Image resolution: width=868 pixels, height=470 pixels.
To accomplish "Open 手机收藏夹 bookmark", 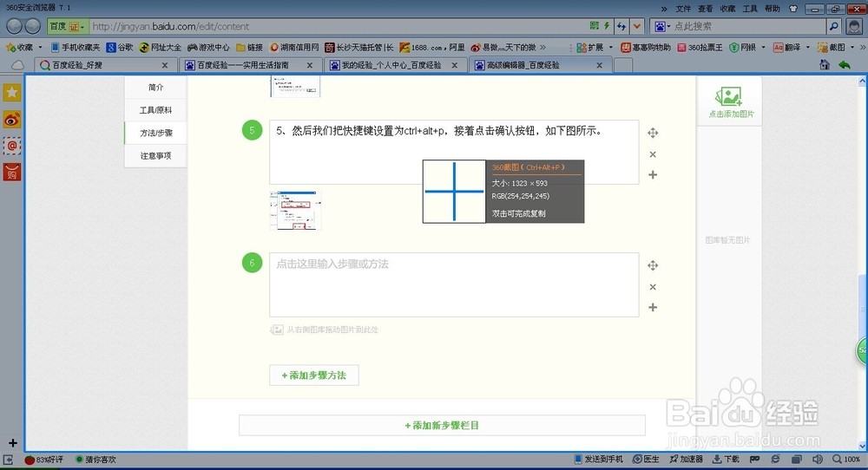I will tap(76, 48).
